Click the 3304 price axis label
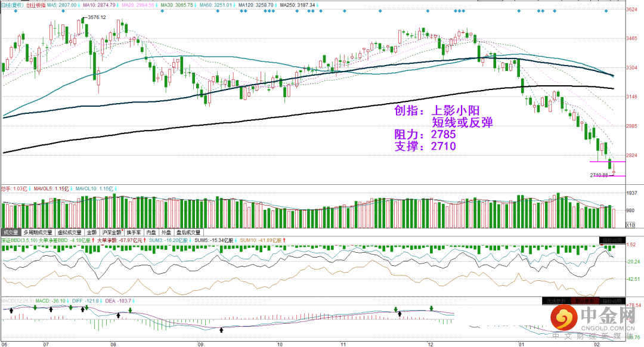Viewport: 644px width, 347px height. coord(631,68)
